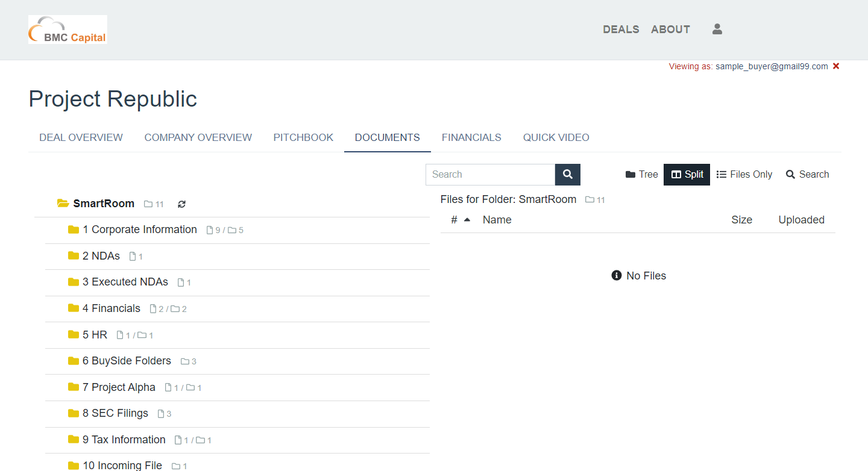This screenshot has width=868, height=471.
Task: Sort the file list by Size
Action: 741,220
